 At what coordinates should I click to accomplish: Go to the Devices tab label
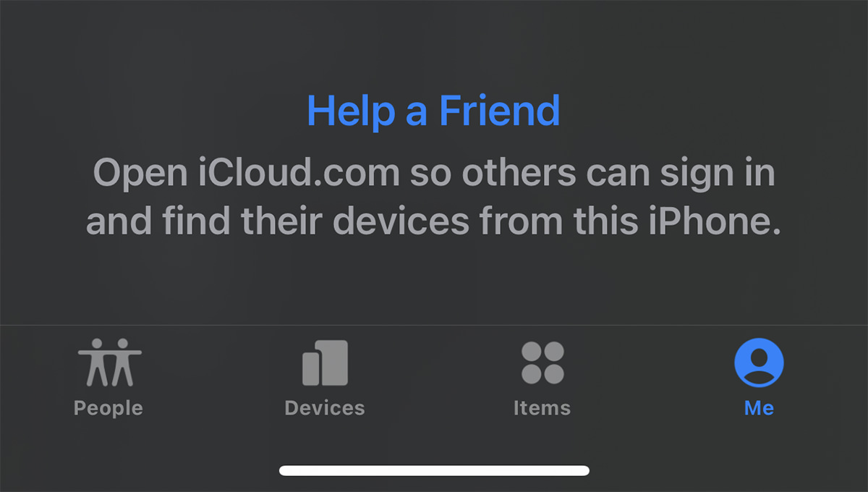point(325,408)
